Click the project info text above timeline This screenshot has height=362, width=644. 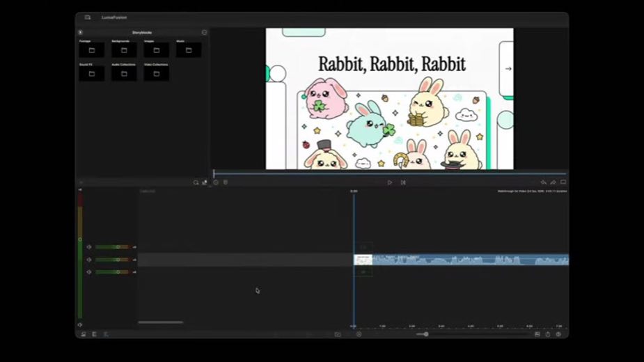pos(533,191)
